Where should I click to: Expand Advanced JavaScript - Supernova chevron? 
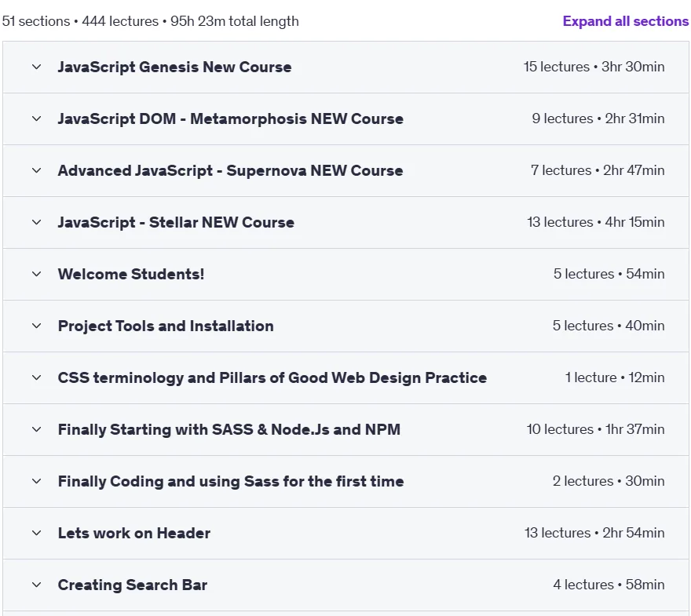37,170
